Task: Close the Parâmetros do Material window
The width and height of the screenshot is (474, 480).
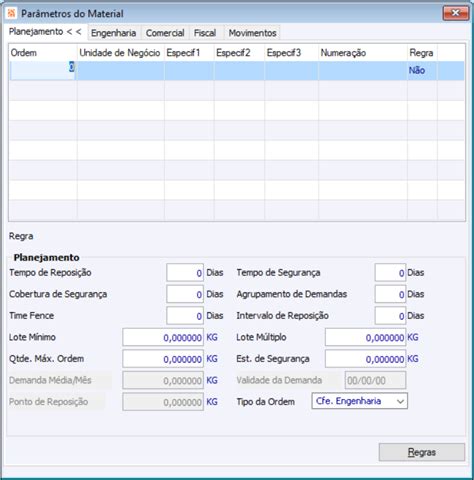Action: (455, 13)
